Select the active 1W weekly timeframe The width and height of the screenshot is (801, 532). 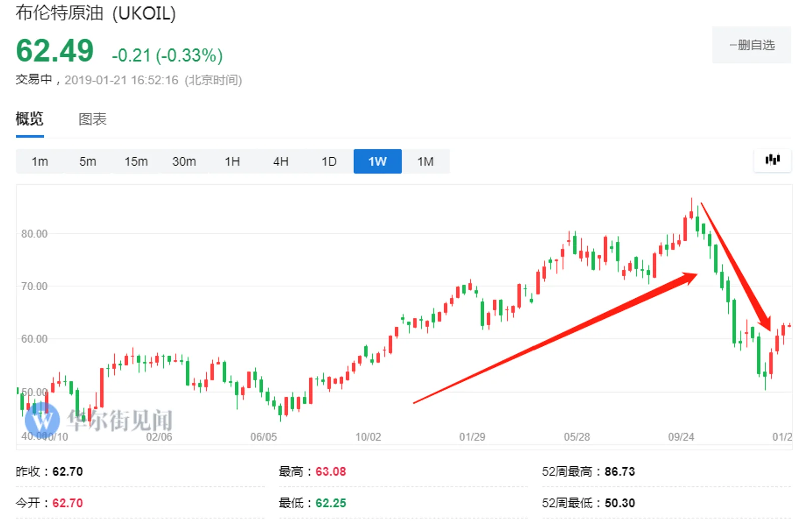click(377, 162)
